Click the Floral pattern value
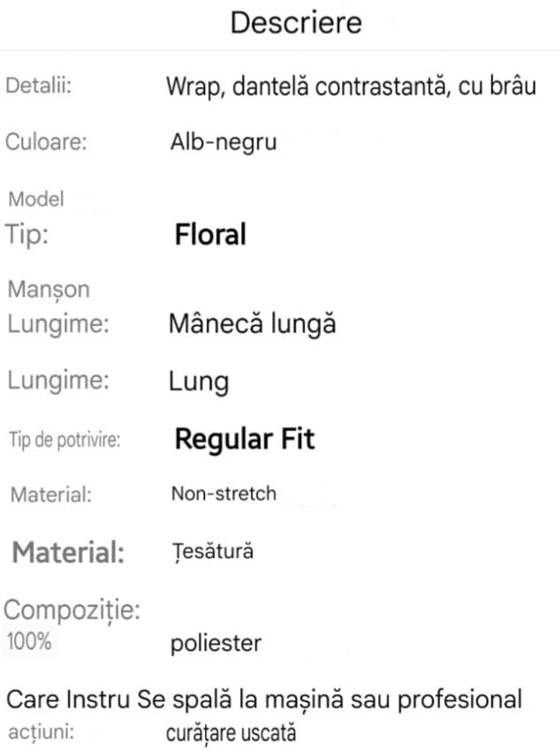This screenshot has width=560, height=751. coord(210,234)
